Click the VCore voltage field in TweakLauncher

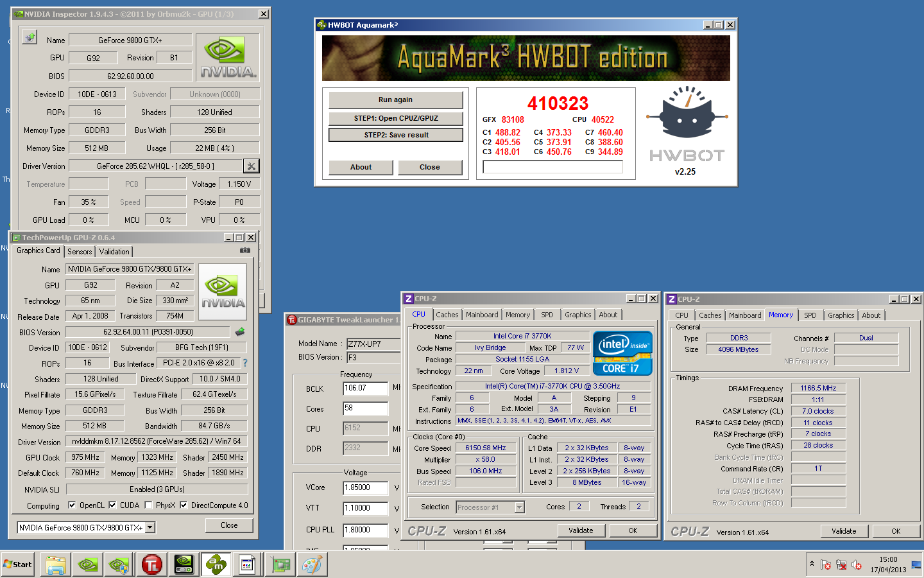(x=366, y=488)
